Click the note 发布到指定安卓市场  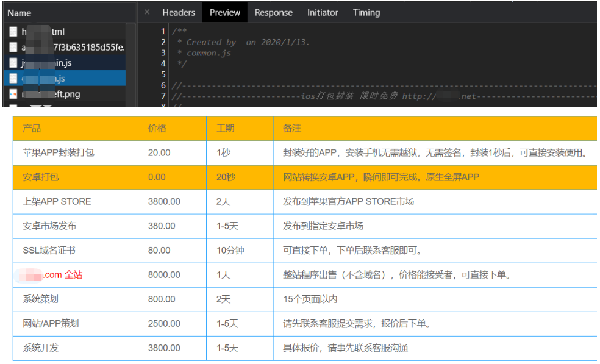coord(323,226)
